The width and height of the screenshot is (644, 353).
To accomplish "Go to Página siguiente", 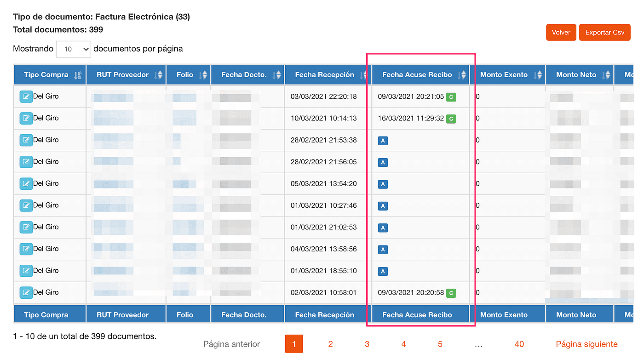I will point(587,344).
